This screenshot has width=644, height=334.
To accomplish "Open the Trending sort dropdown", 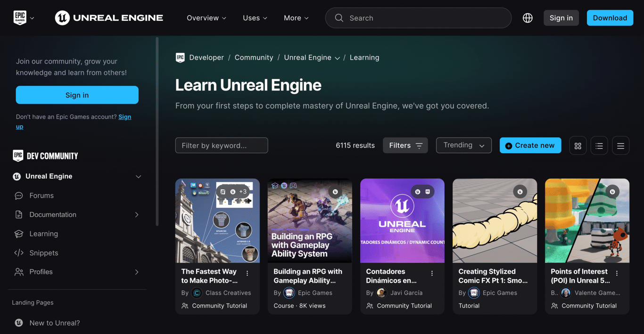I will [463, 145].
